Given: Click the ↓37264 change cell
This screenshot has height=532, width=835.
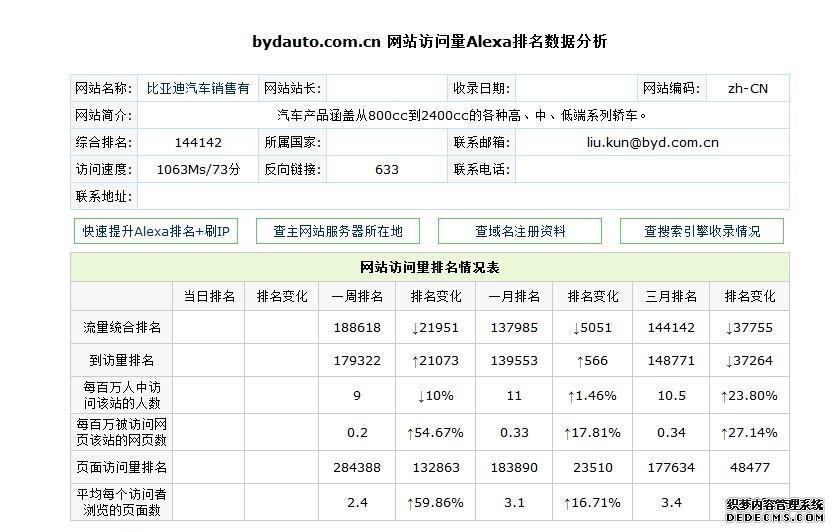Looking at the screenshot, I should [x=749, y=361].
